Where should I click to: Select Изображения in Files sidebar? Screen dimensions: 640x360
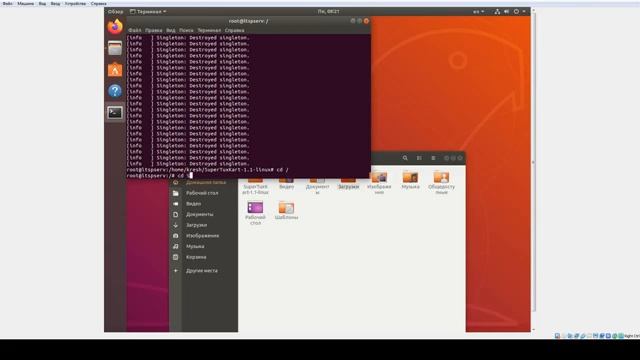click(x=202, y=236)
